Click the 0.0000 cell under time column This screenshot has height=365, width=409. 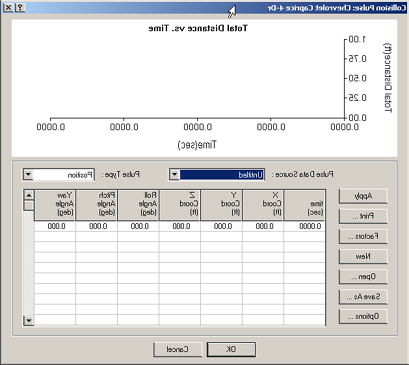point(304,226)
